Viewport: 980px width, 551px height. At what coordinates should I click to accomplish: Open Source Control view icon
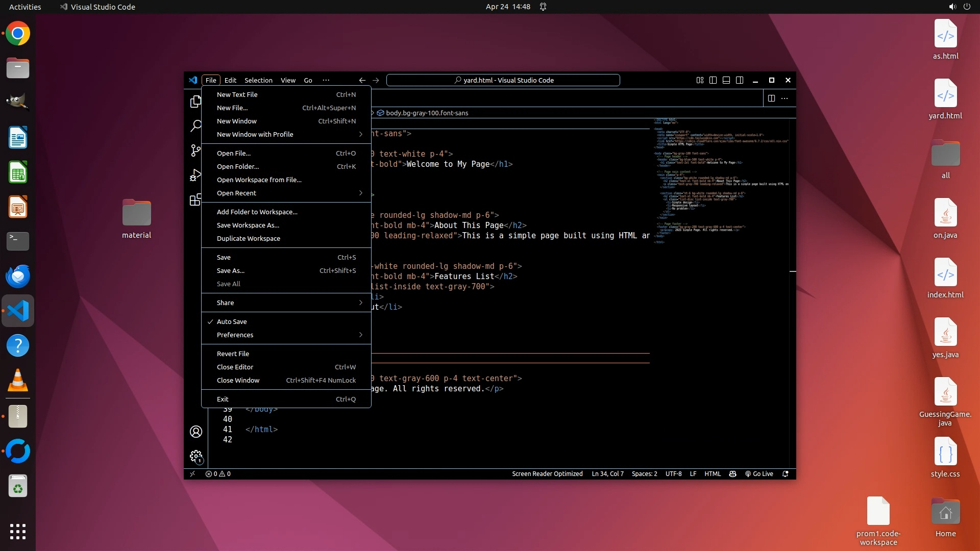pos(195,150)
